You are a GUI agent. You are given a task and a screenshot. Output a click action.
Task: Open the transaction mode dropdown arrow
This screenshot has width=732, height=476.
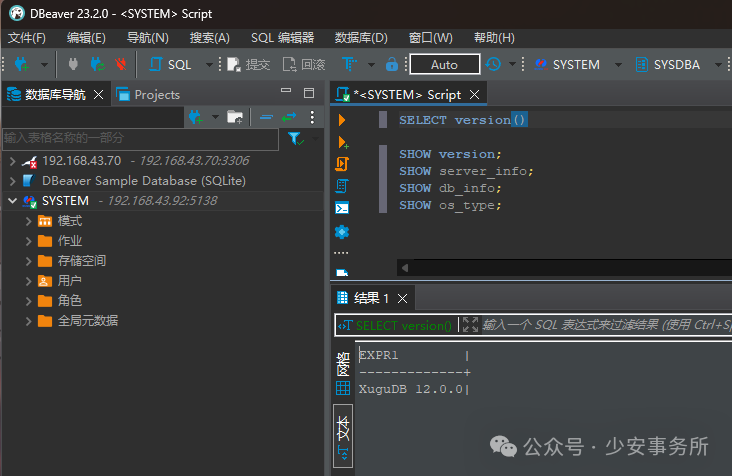(372, 64)
